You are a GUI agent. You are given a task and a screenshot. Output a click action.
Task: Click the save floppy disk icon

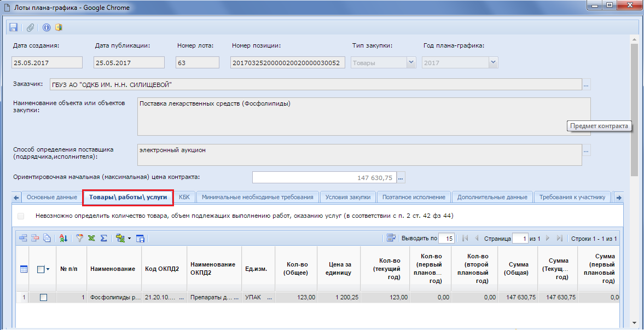[x=14, y=27]
